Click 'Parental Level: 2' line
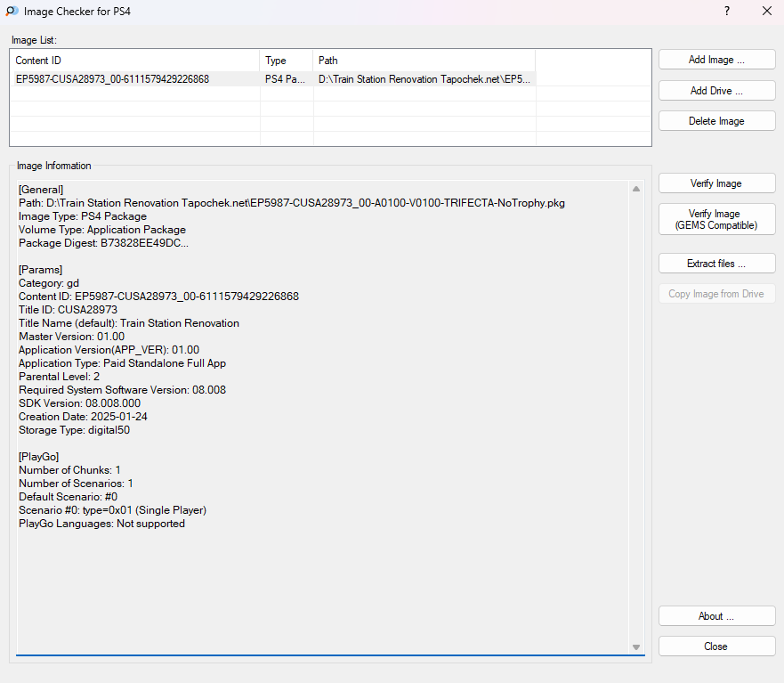Viewport: 784px width, 683px height. click(59, 377)
